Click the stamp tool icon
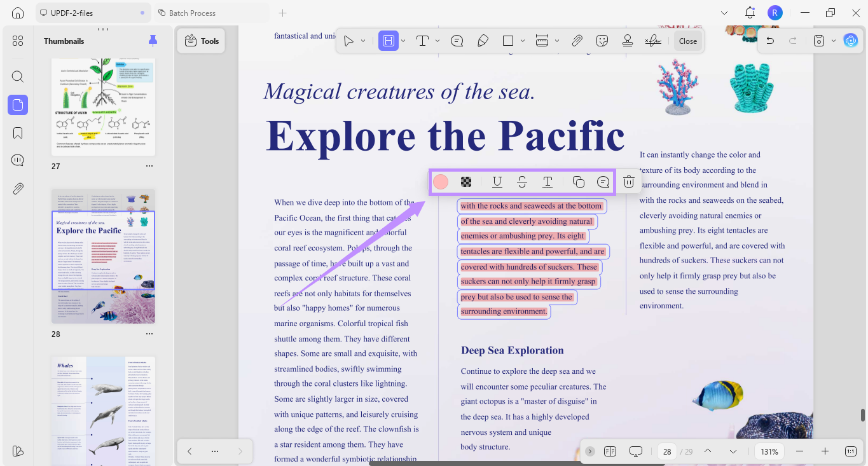The height and width of the screenshot is (466, 868). pyautogui.click(x=628, y=41)
